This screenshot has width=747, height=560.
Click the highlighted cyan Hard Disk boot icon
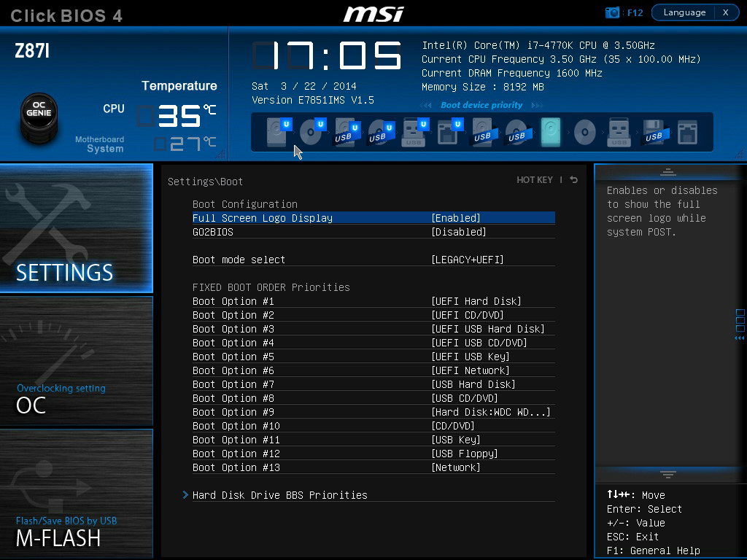tap(551, 132)
